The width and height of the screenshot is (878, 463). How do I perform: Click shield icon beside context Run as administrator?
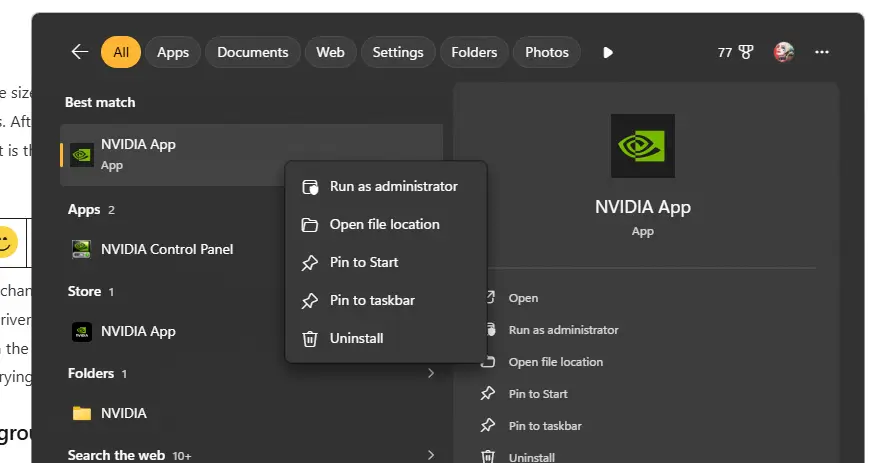(x=310, y=187)
